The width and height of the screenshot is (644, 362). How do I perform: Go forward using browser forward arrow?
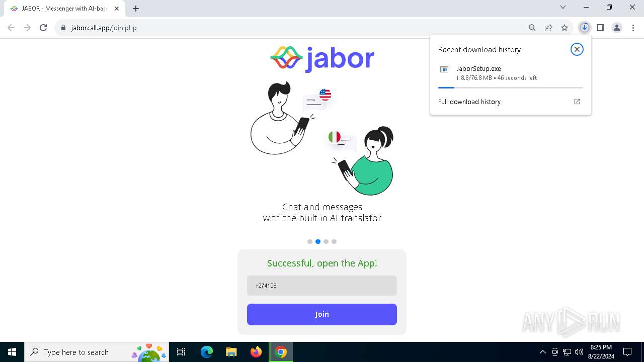pyautogui.click(x=27, y=28)
